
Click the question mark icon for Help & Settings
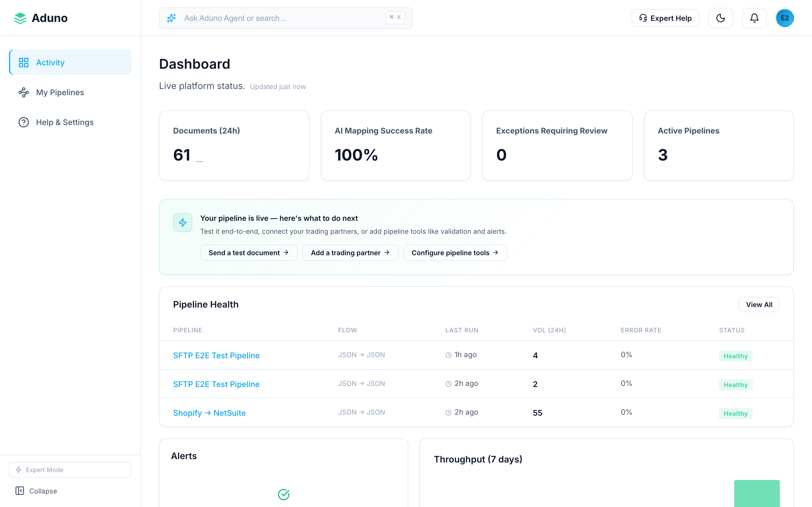[x=23, y=122]
